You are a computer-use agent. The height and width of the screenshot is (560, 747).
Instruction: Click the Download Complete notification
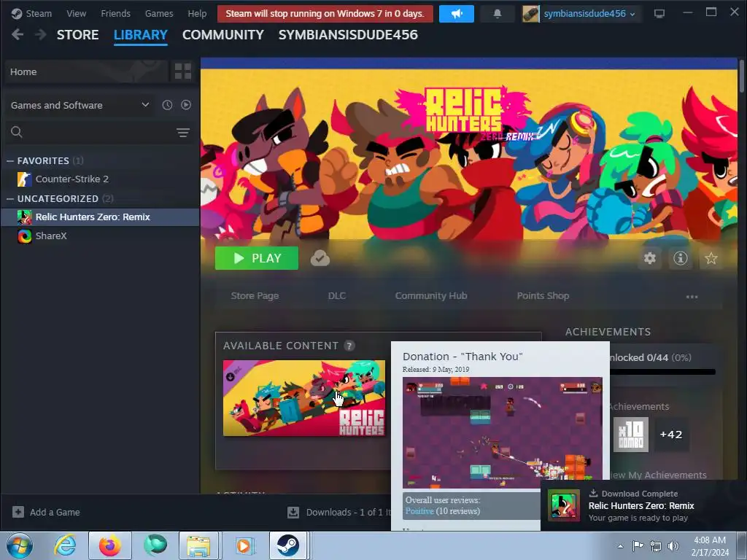(643, 506)
